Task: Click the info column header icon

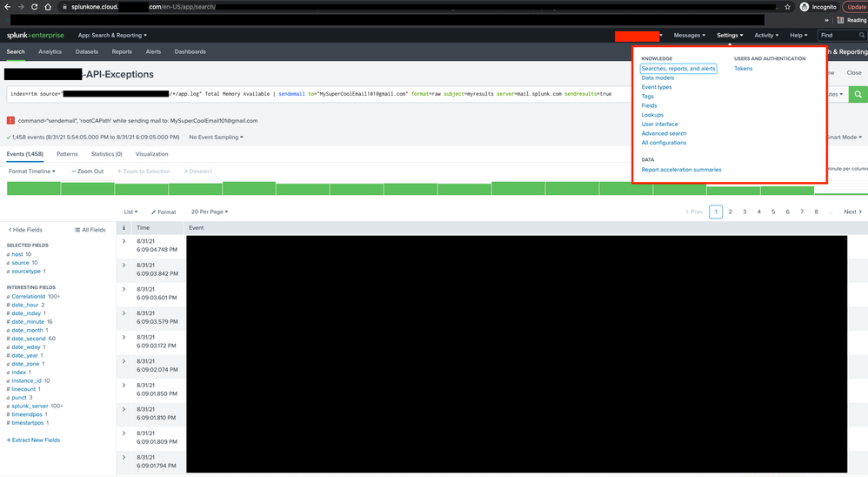Action: pyautogui.click(x=124, y=228)
